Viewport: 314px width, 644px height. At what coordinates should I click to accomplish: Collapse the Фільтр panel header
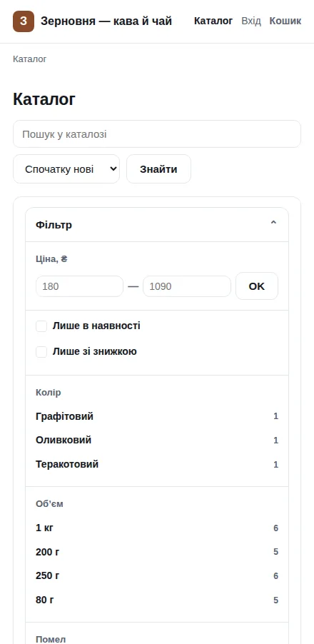[x=157, y=225]
